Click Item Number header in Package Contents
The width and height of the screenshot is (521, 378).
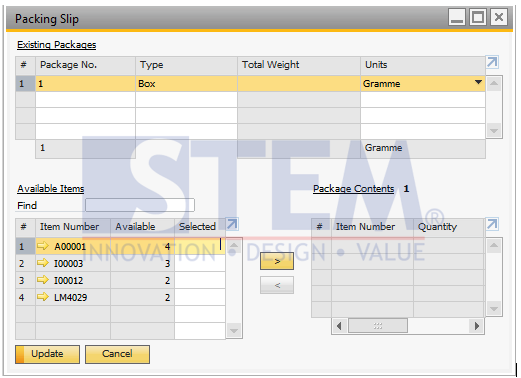click(x=372, y=227)
